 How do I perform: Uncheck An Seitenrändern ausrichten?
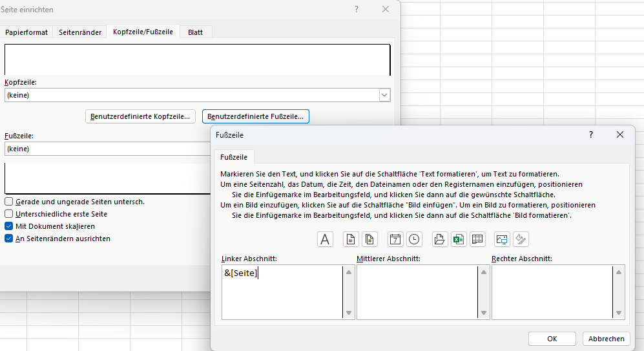point(8,239)
